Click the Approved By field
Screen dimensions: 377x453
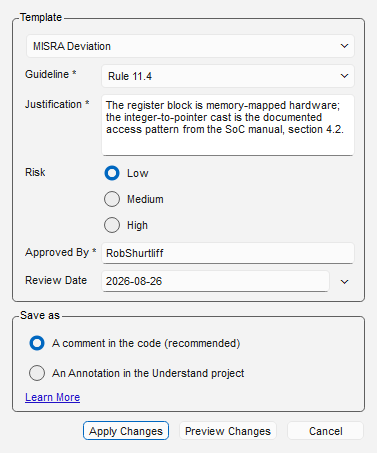(x=228, y=253)
